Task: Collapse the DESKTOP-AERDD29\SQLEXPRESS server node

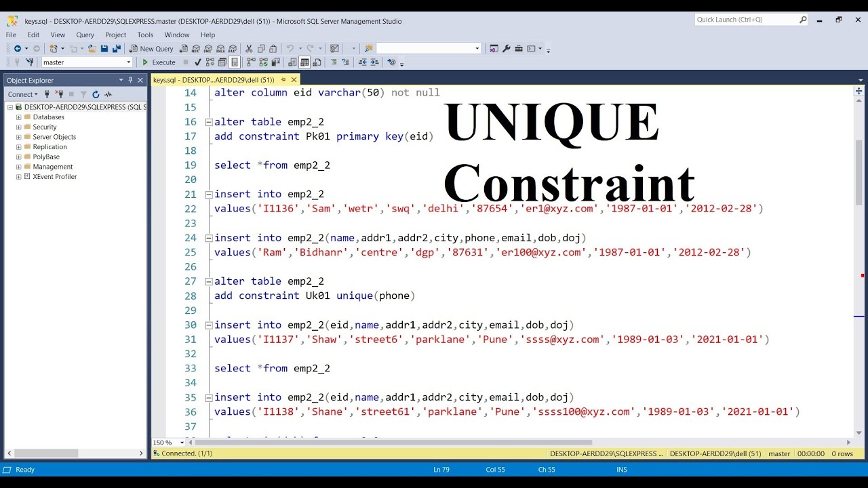Action: (10, 107)
